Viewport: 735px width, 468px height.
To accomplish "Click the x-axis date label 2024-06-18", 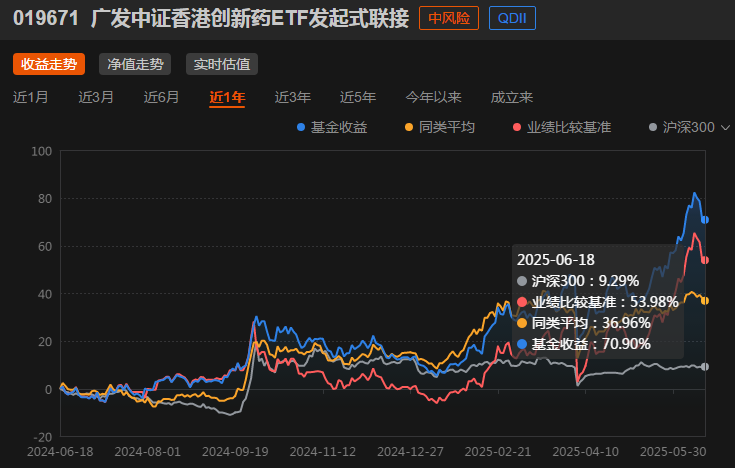I will coord(60,452).
